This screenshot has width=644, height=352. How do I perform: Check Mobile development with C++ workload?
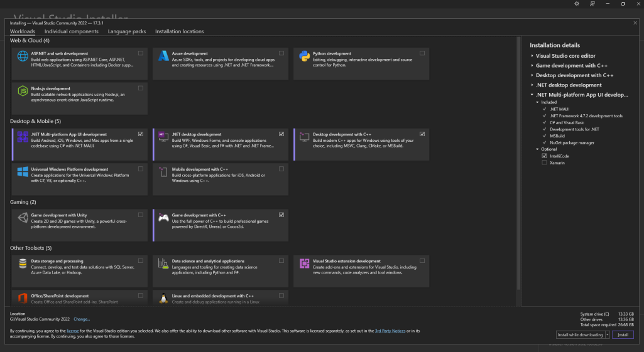pyautogui.click(x=281, y=169)
